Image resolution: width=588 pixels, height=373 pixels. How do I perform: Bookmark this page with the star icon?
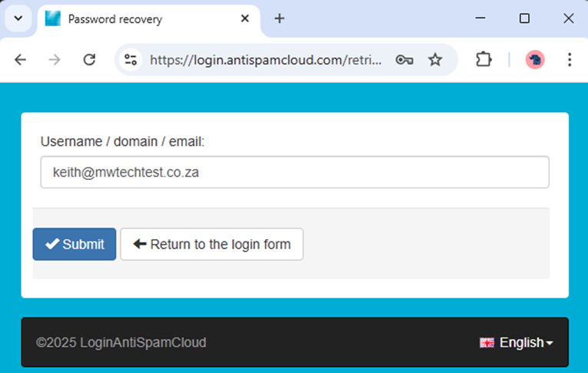coord(435,60)
